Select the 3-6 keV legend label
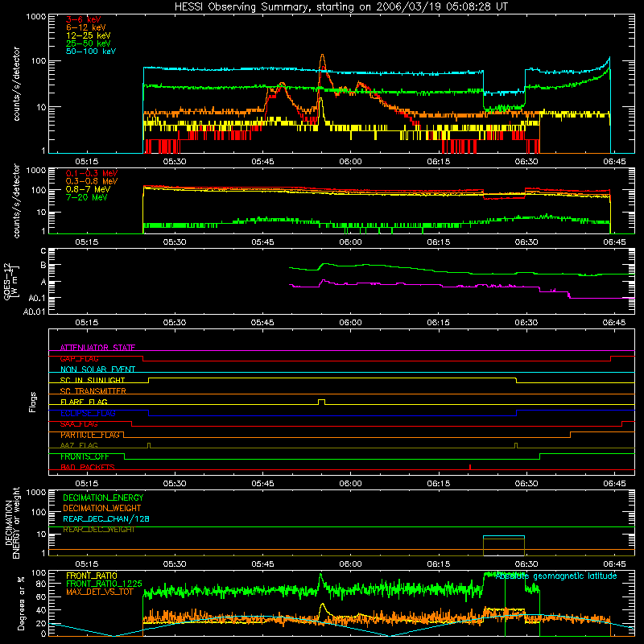Image resolution: width=644 pixels, height=644 pixels. [x=84, y=19]
